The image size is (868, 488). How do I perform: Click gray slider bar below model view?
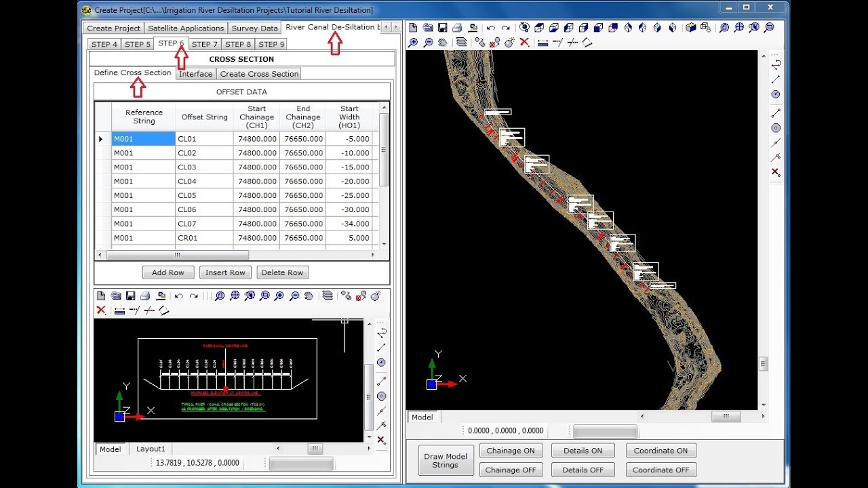[605, 431]
